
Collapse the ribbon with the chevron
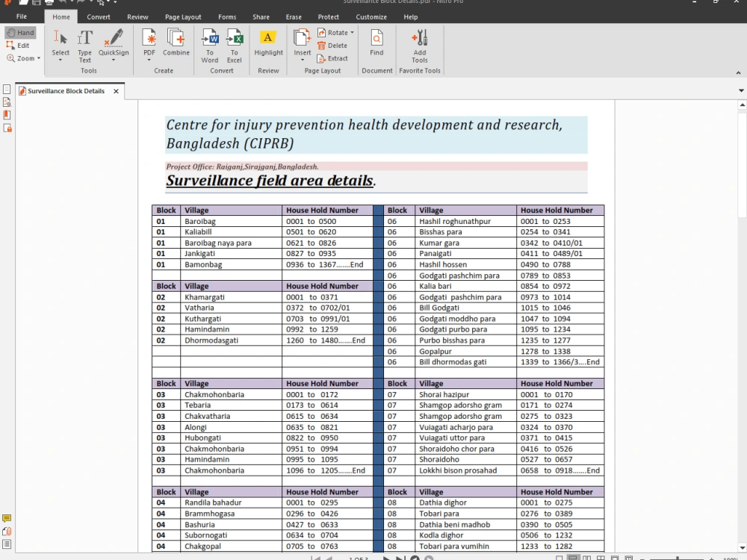click(x=739, y=73)
